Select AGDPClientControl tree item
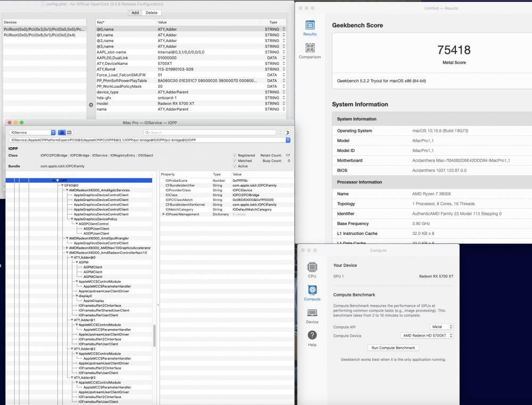Viewport: 532px width, 405px height. (94, 224)
